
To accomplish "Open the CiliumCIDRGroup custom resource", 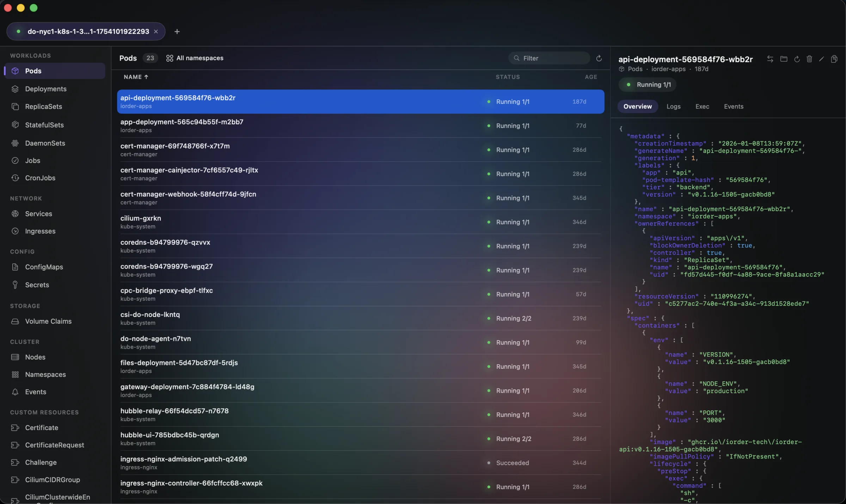I will coord(55,480).
